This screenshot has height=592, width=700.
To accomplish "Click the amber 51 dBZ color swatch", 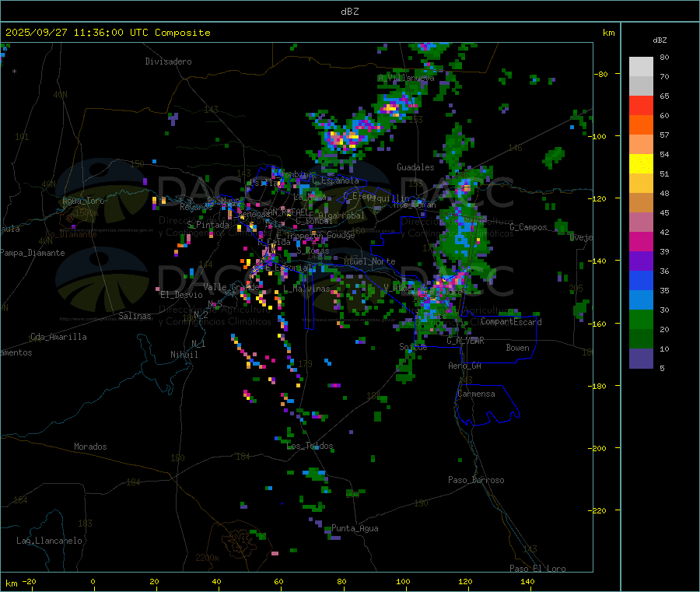I will 641,184.
